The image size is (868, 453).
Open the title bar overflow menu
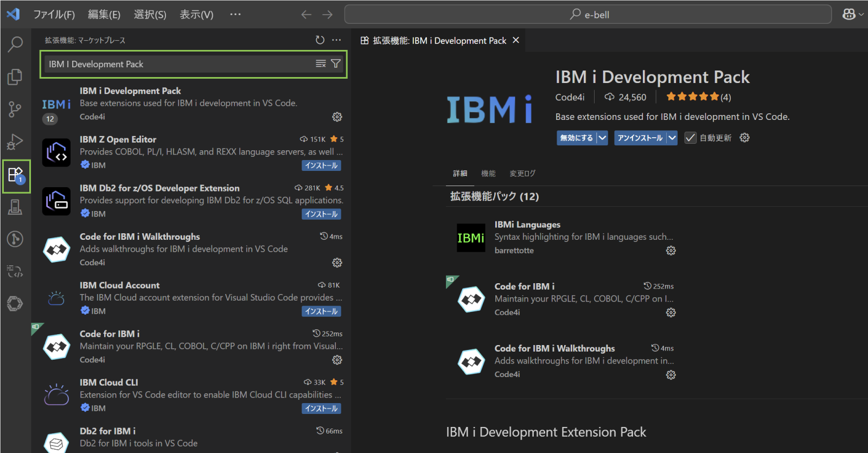(x=235, y=15)
